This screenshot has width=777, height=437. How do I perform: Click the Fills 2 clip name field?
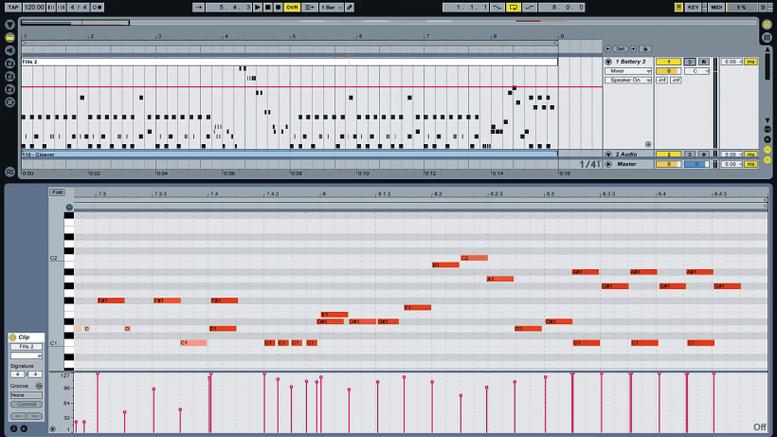pos(26,346)
